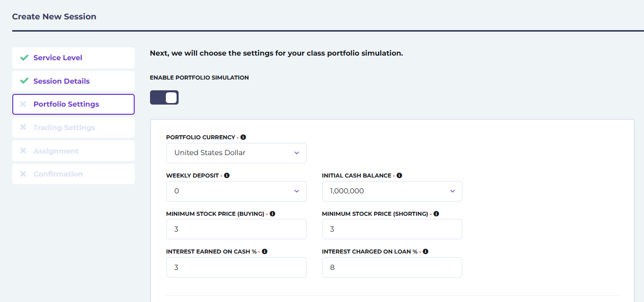Click info icon for Minimum Stock Price (Shorting)
Screen dimensions: 644x302
click(436, 214)
